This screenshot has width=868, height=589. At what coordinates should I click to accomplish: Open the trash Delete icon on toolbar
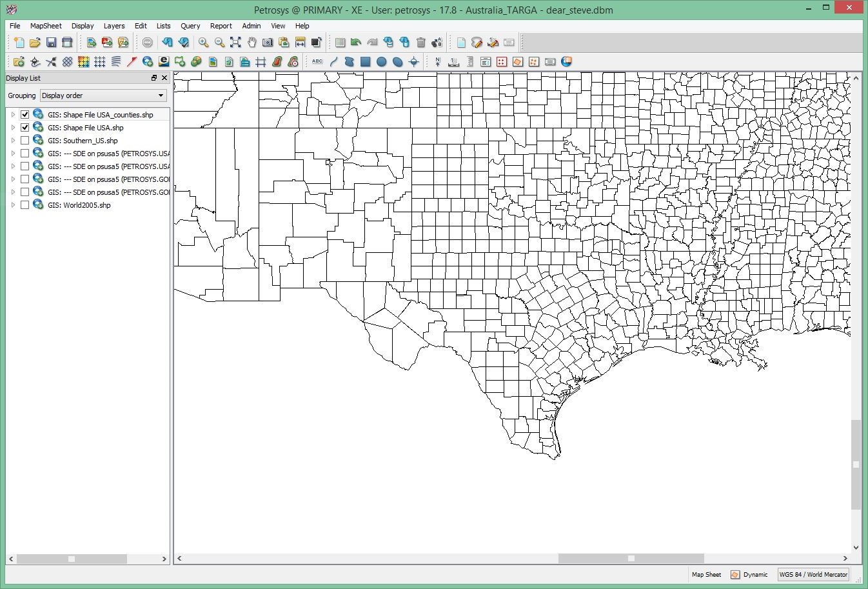[x=420, y=42]
